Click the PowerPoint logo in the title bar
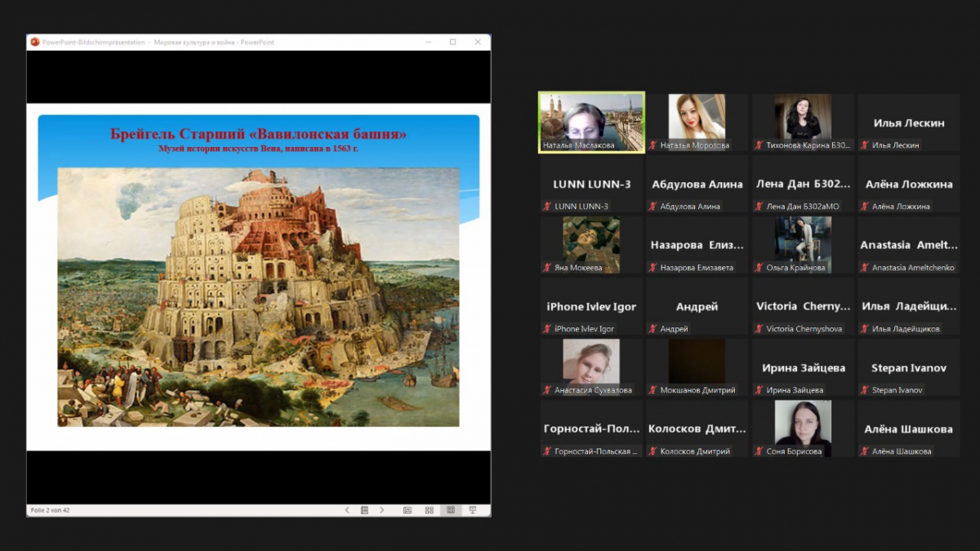This screenshot has height=551, width=980. [35, 42]
